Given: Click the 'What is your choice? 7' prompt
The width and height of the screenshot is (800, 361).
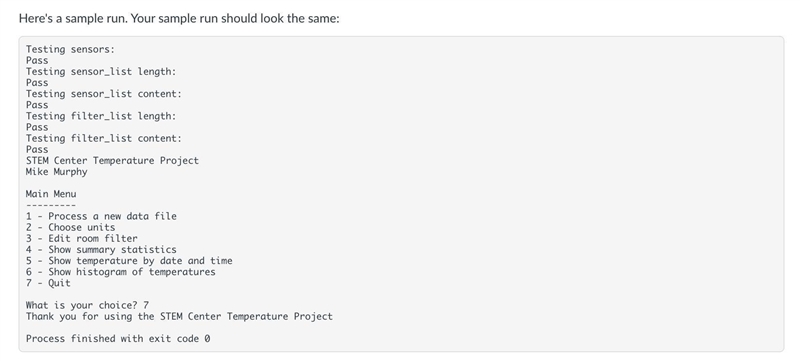Looking at the screenshot, I should point(87,305).
